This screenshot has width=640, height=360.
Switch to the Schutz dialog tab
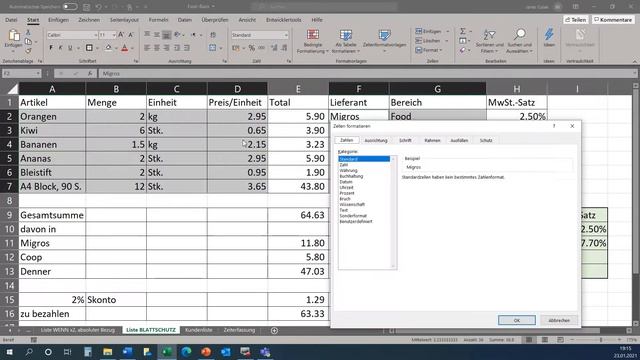point(486,140)
